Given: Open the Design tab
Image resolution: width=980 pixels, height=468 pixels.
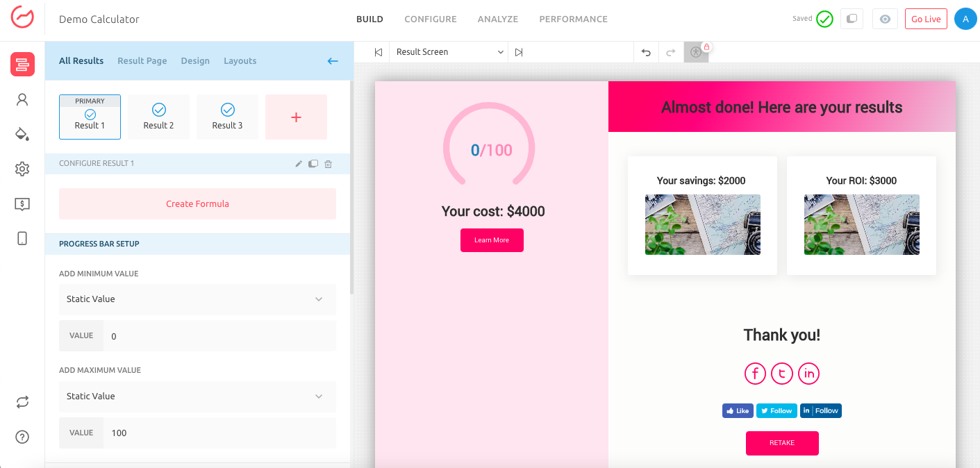Looking at the screenshot, I should click(x=195, y=61).
